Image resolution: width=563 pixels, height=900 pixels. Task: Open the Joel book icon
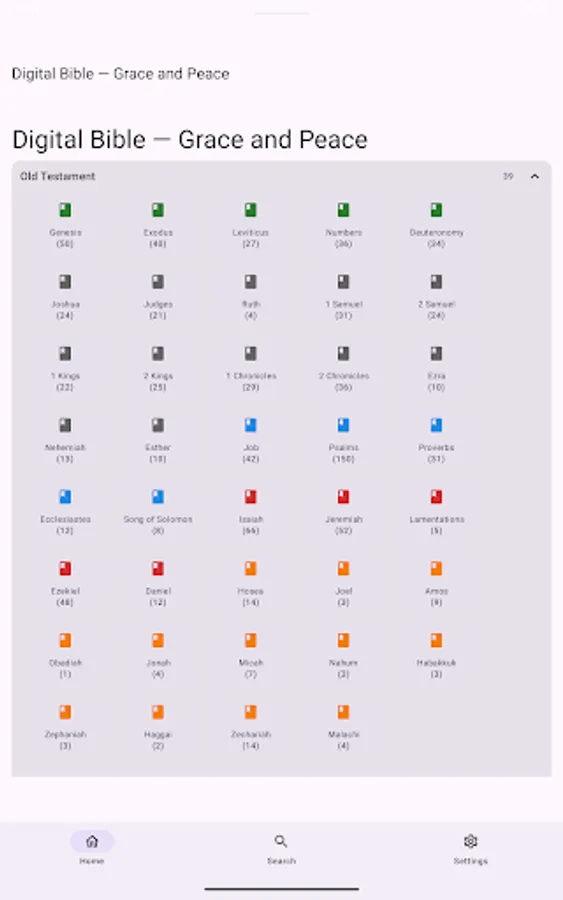(343, 569)
